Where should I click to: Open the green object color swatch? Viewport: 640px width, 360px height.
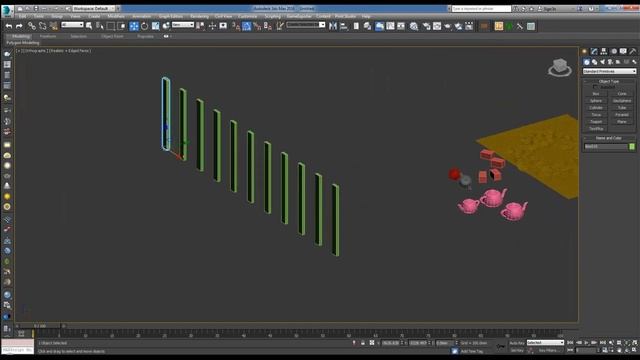pyautogui.click(x=632, y=147)
